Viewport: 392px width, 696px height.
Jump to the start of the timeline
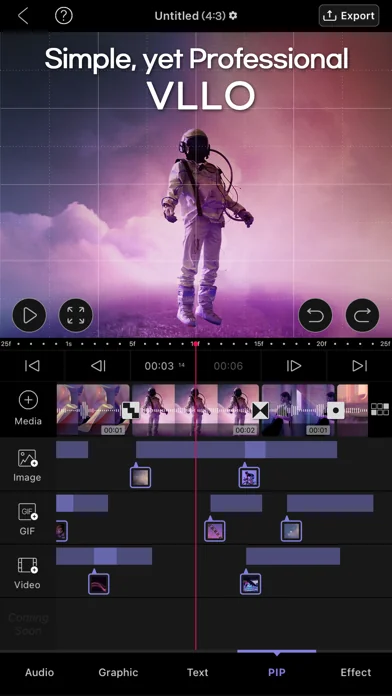point(32,366)
